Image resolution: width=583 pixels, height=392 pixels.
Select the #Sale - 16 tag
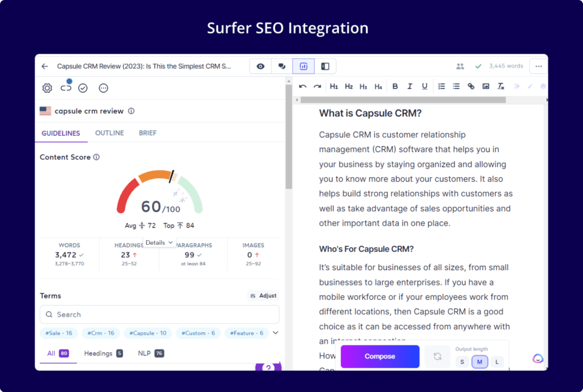[59, 333]
